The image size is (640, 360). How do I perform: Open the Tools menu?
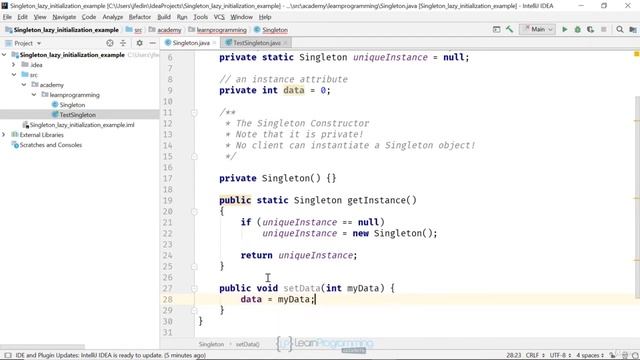[x=200, y=17]
